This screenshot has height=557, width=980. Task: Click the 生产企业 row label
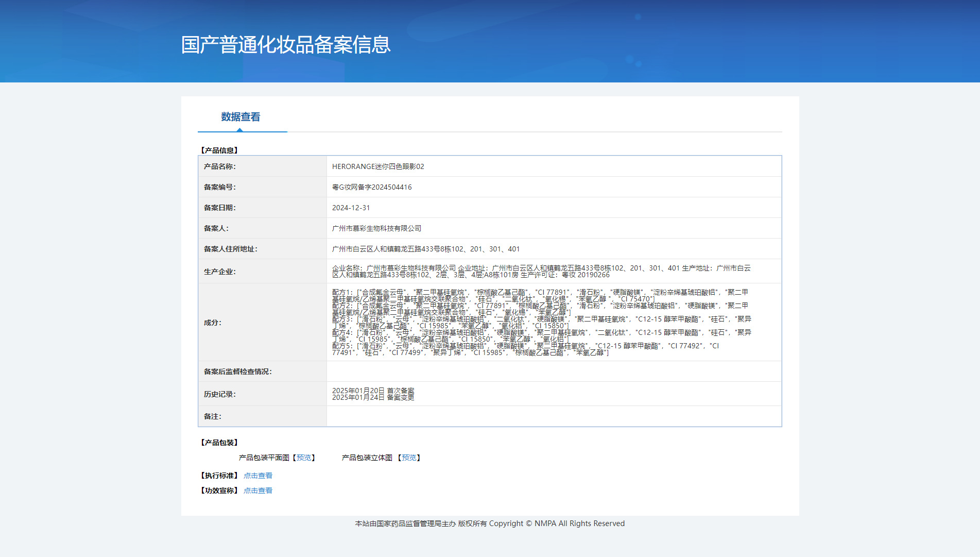point(219,272)
